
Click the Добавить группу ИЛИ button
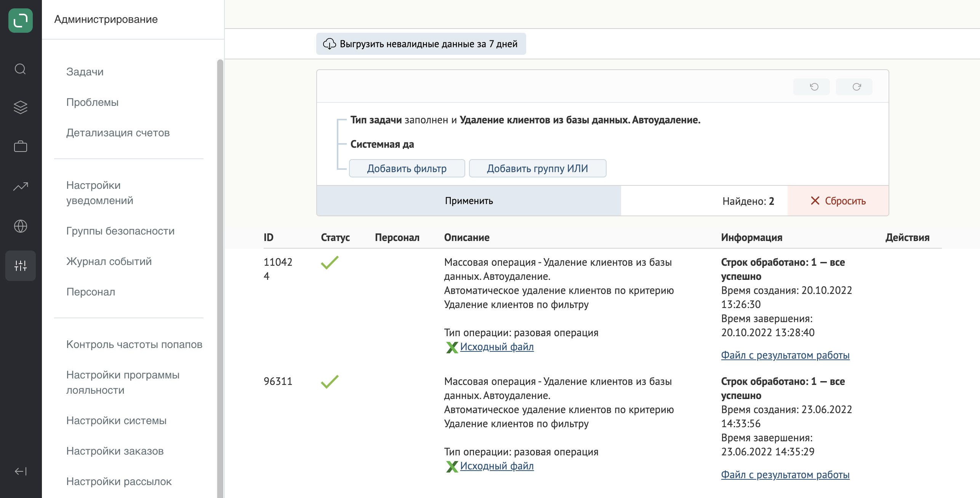click(x=538, y=168)
